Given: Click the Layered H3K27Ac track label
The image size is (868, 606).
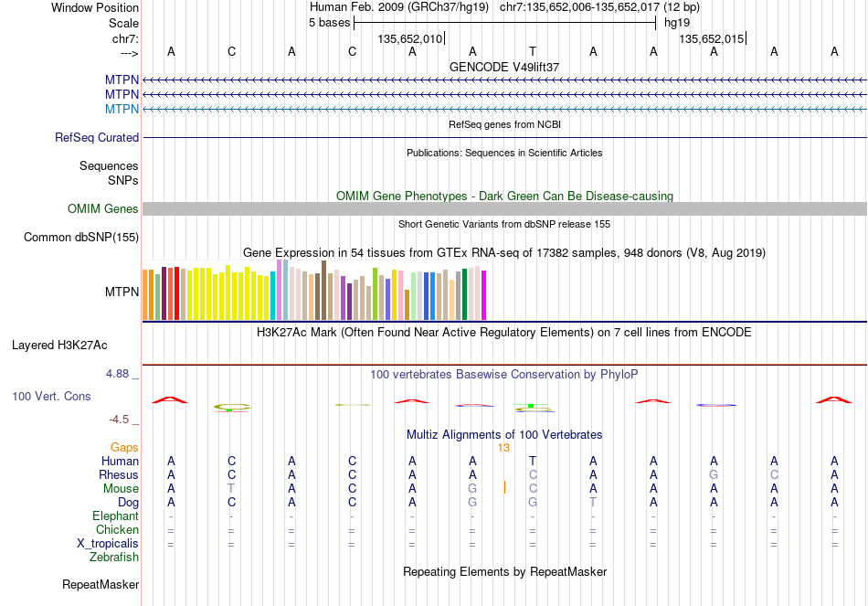Looking at the screenshot, I should point(59,346).
